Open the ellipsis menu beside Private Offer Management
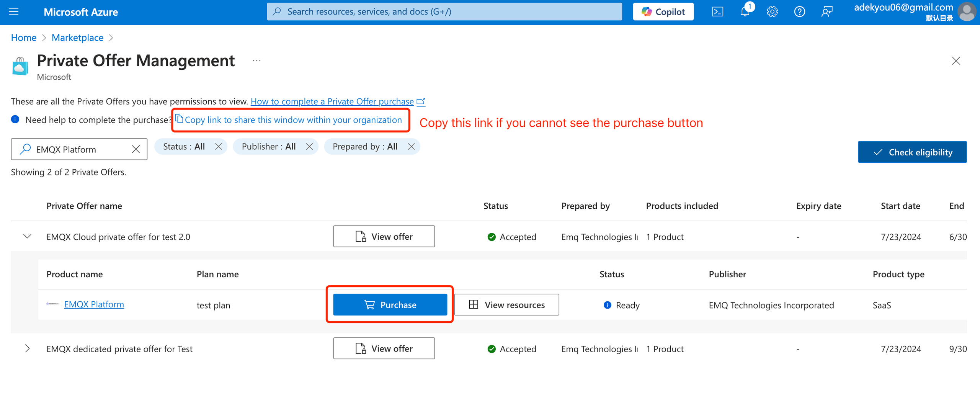The width and height of the screenshot is (980, 394). point(256,60)
